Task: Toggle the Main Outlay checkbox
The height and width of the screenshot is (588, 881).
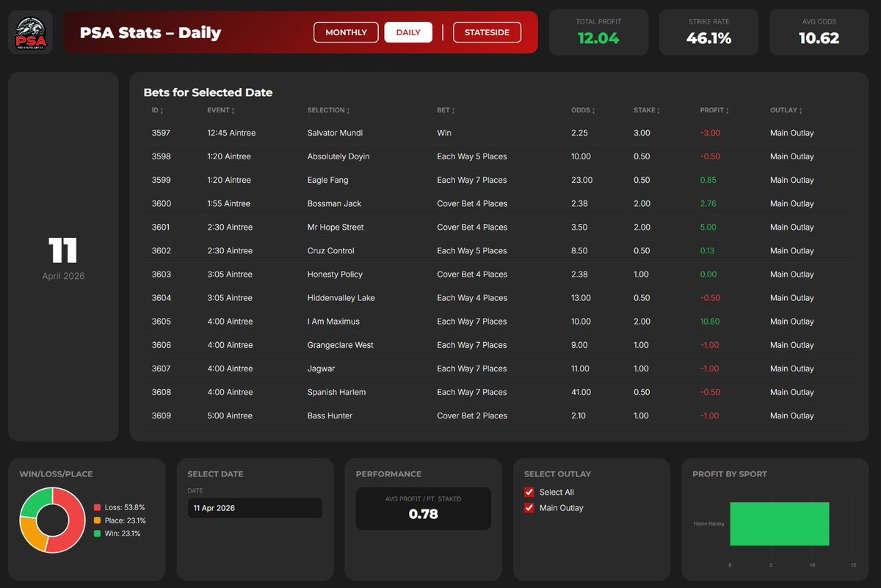Action: [x=529, y=508]
